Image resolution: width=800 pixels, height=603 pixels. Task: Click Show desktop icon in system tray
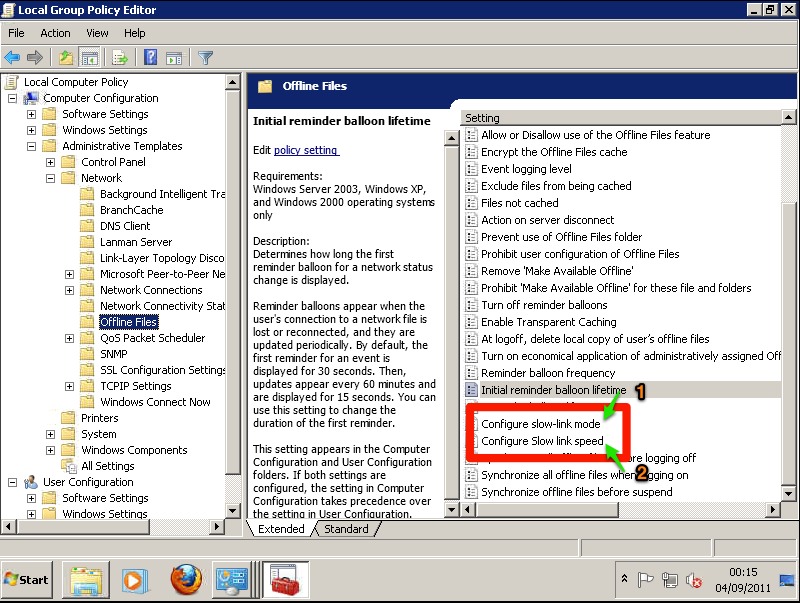(x=787, y=580)
